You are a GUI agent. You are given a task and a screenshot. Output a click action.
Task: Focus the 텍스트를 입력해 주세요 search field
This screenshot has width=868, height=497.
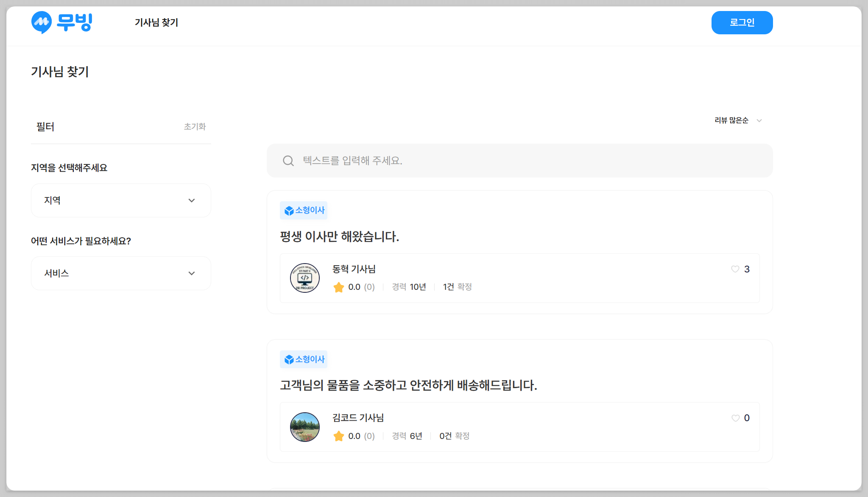[x=526, y=161]
